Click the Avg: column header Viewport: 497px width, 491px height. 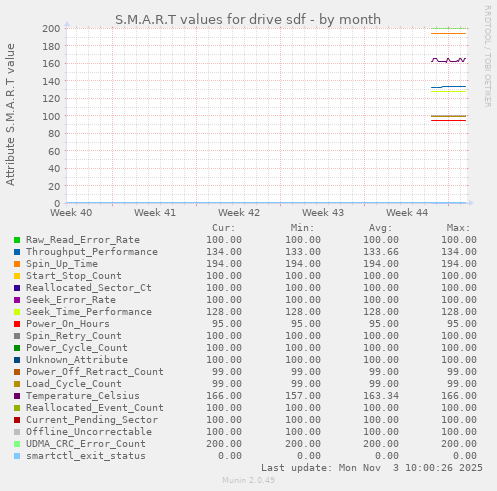tap(380, 228)
